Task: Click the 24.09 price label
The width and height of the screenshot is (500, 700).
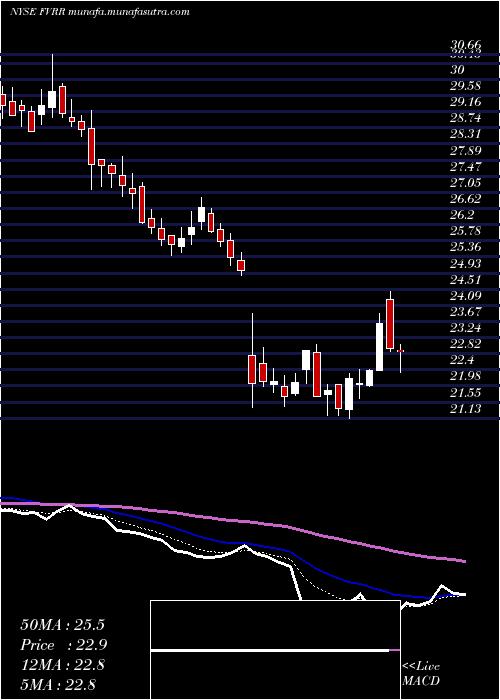Action: pyautogui.click(x=466, y=296)
